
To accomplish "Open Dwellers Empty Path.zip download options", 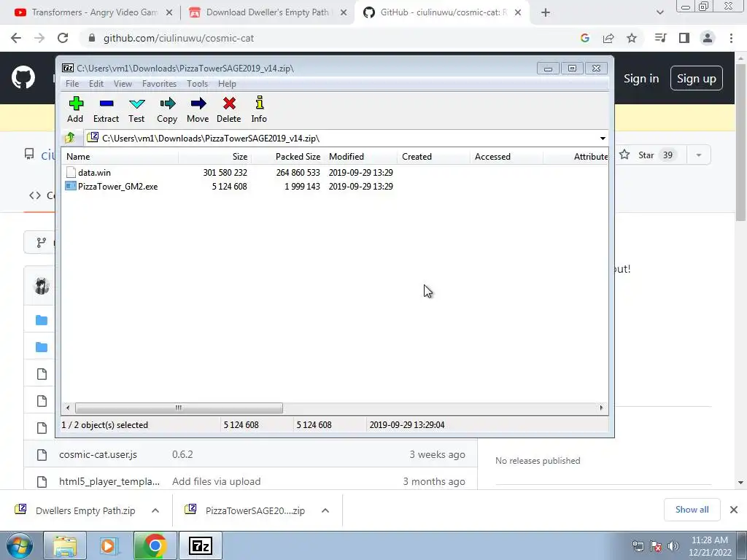I will coord(155,510).
